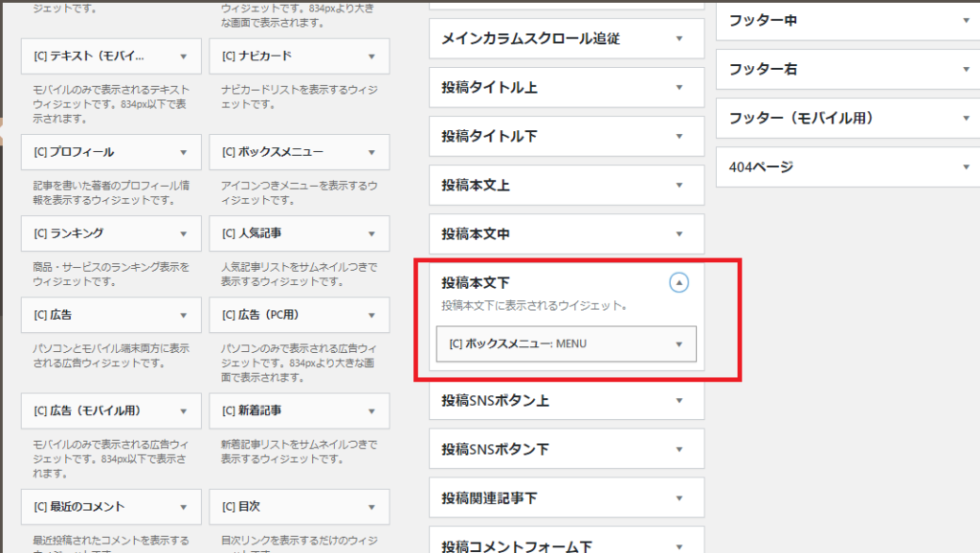Expand the フッター右 widget area
This screenshot has height=553, width=980.
tap(966, 69)
